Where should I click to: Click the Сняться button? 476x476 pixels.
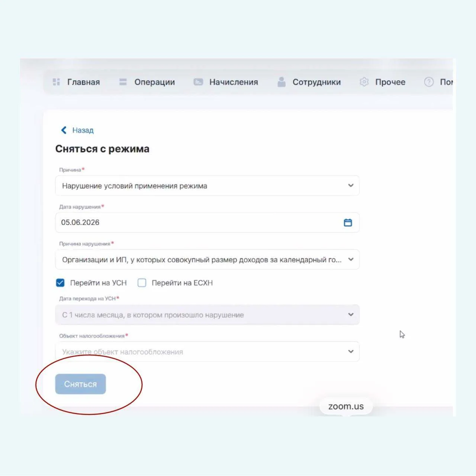coord(80,384)
